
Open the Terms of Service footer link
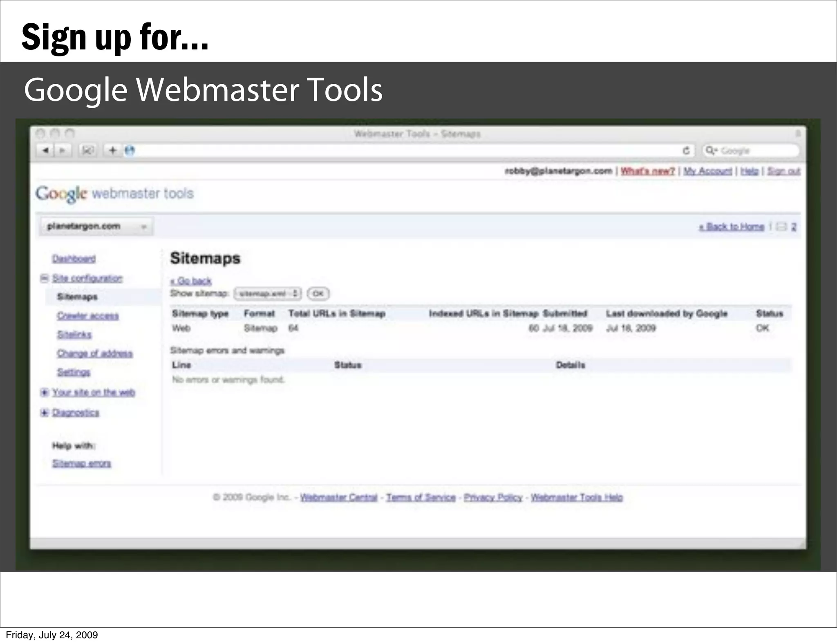tap(421, 497)
